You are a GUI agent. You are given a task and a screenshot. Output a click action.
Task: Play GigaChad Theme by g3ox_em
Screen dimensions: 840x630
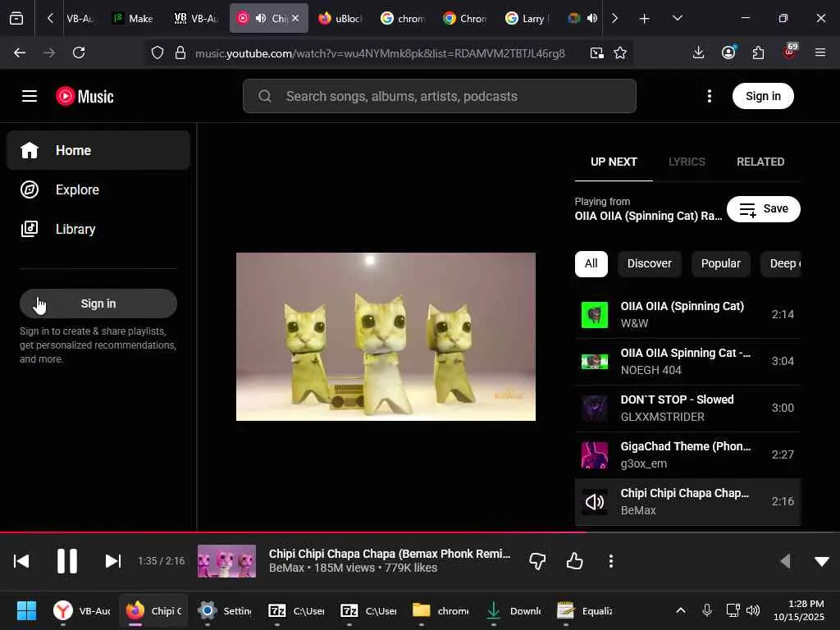tap(688, 454)
